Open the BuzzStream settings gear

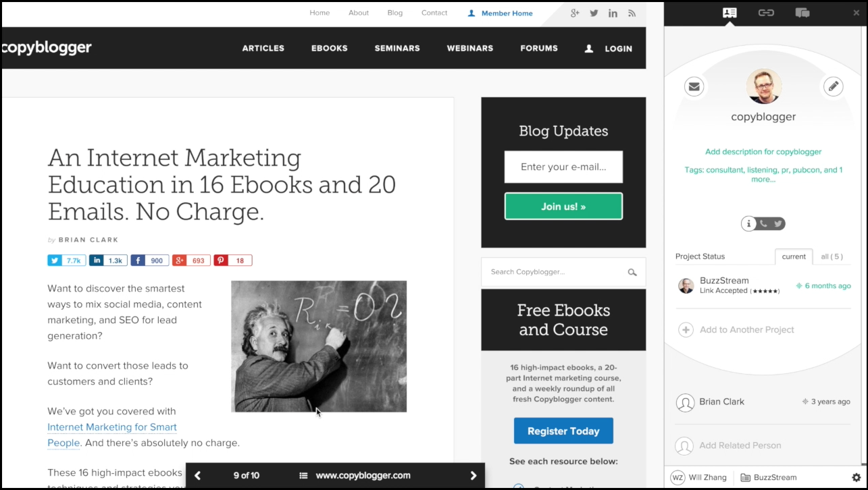coord(857,477)
